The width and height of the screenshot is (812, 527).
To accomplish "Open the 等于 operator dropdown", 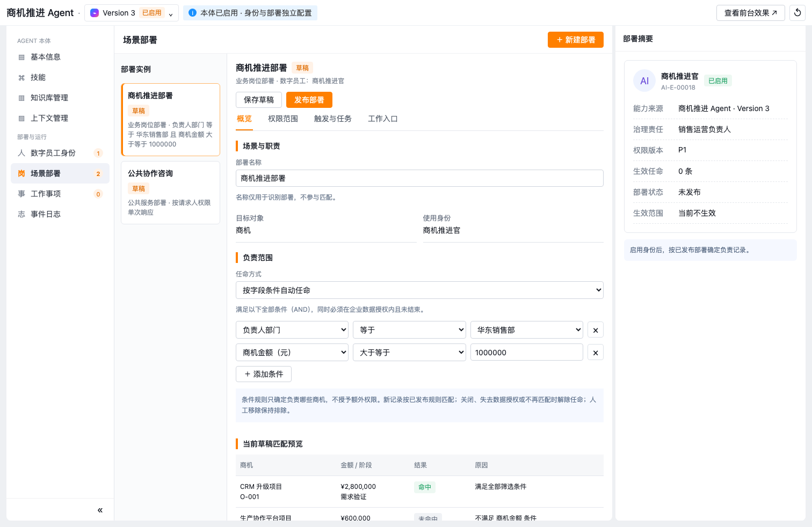I will [409, 330].
